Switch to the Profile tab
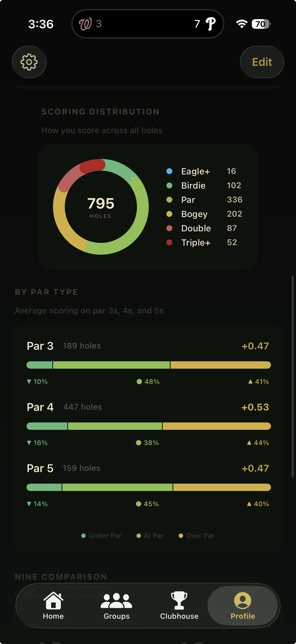The image size is (296, 644). 242,607
